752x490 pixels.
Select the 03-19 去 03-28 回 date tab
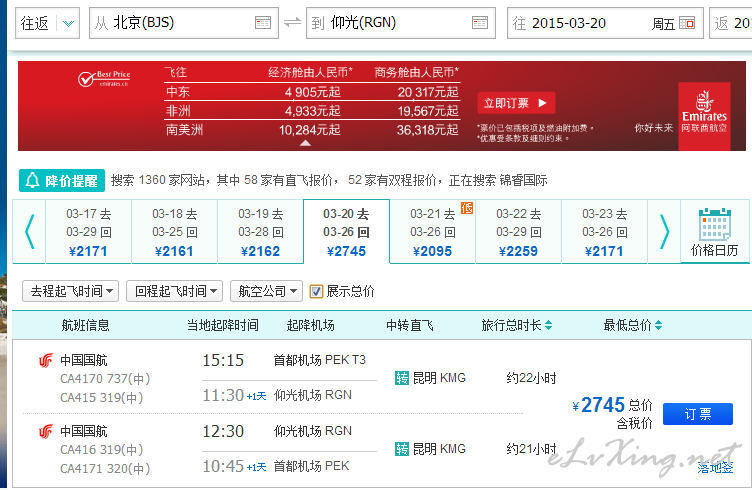click(260, 232)
